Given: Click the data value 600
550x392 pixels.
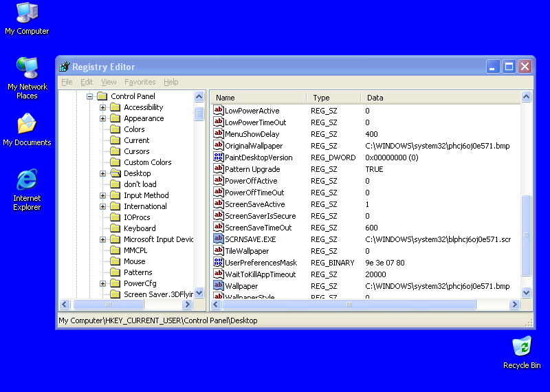Looking at the screenshot, I should [x=371, y=228].
